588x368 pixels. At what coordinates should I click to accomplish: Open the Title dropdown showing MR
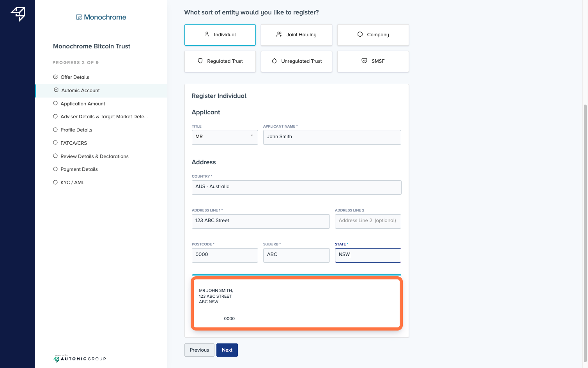pos(225,137)
